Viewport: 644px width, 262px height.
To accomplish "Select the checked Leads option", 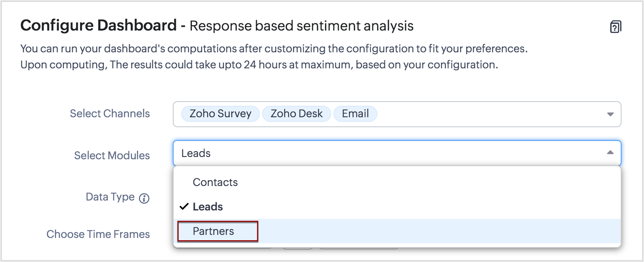I will (208, 207).
